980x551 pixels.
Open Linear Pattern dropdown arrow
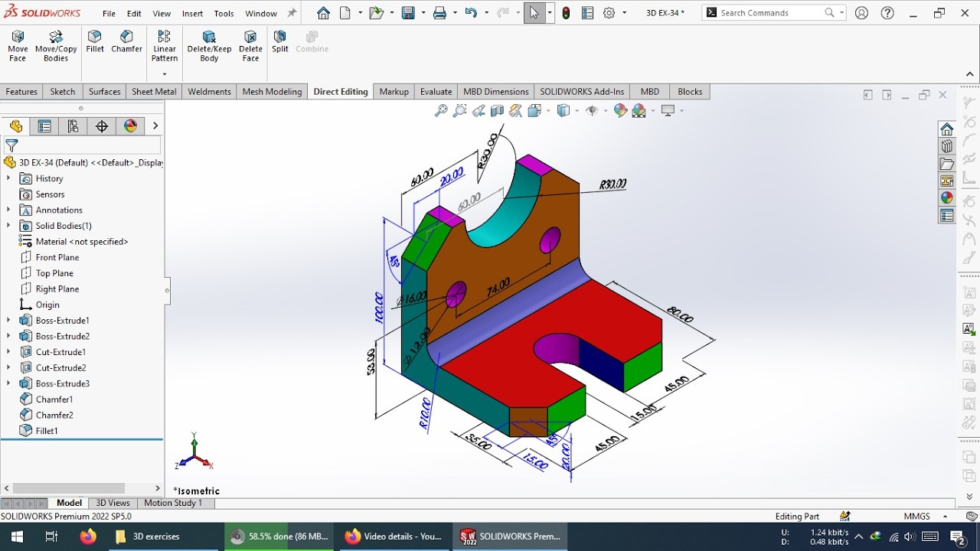pyautogui.click(x=164, y=74)
